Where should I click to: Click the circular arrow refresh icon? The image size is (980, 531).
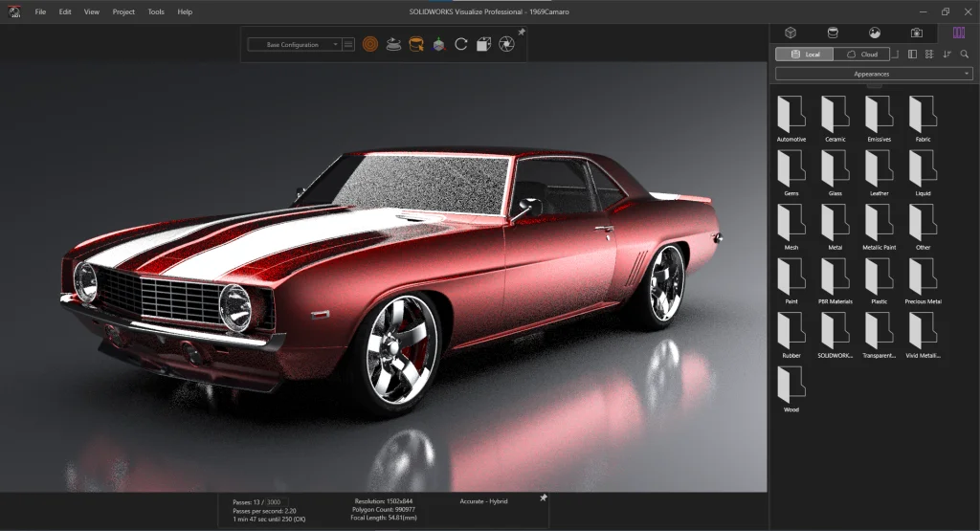click(461, 44)
